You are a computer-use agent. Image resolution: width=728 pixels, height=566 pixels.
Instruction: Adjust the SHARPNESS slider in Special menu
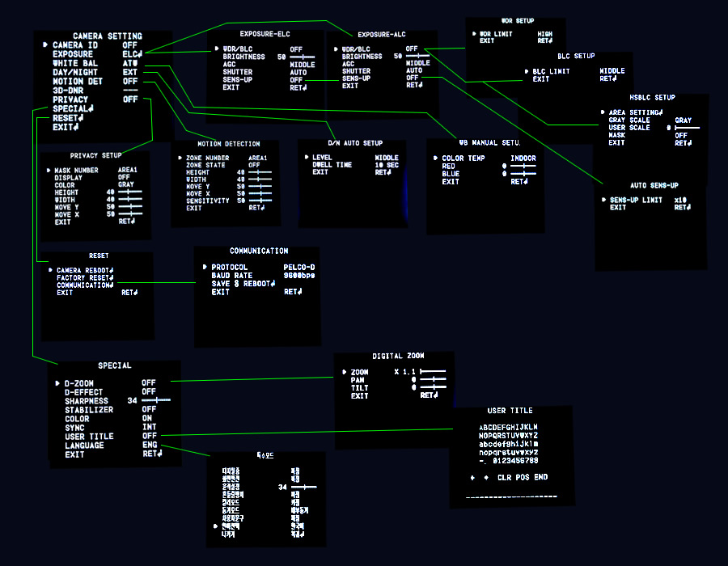click(x=156, y=400)
